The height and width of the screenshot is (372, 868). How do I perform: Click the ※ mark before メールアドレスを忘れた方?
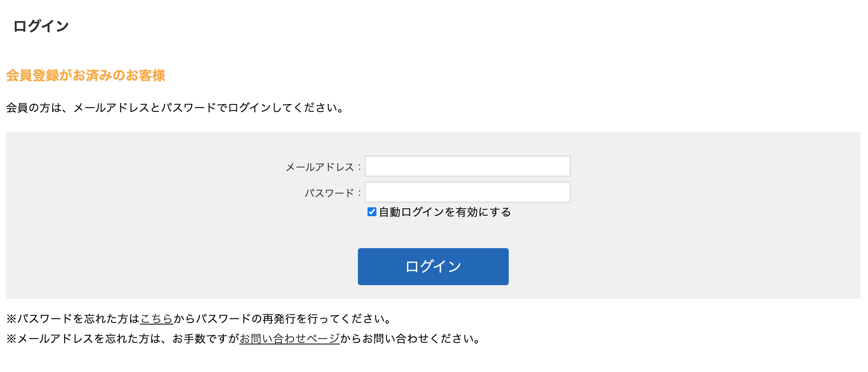click(x=11, y=339)
